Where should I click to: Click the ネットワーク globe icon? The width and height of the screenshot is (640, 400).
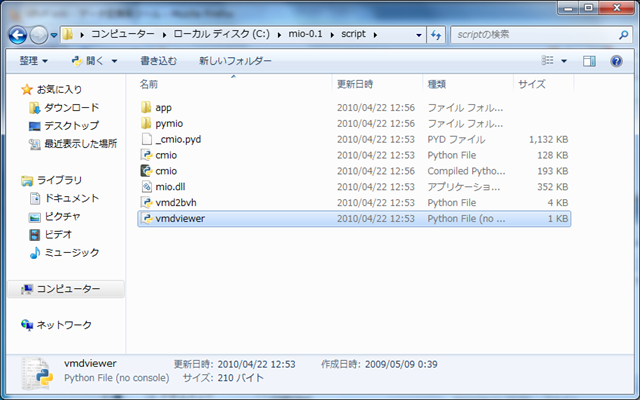[27, 325]
